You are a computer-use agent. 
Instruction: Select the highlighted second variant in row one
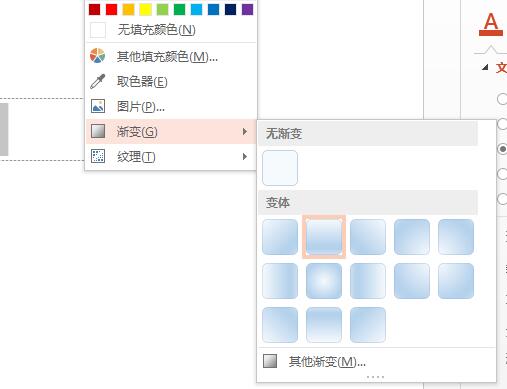(x=324, y=237)
